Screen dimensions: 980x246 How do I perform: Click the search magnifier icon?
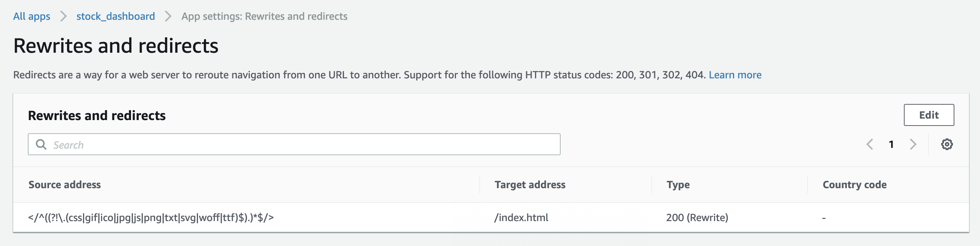tap(41, 144)
